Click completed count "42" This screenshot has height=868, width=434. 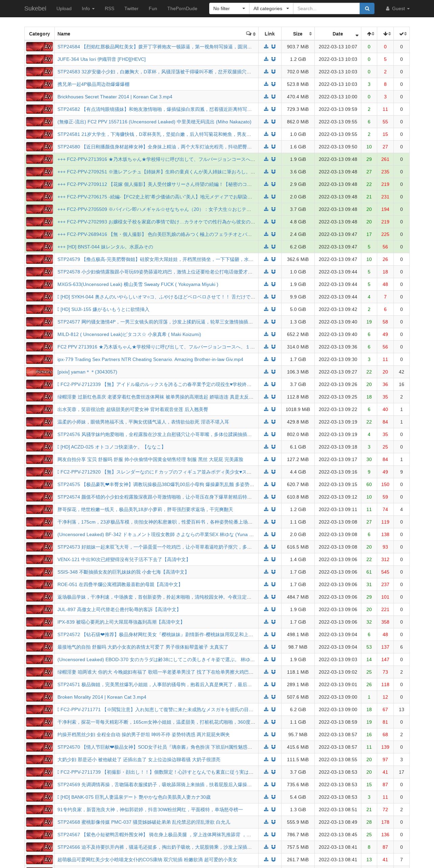(x=402, y=372)
